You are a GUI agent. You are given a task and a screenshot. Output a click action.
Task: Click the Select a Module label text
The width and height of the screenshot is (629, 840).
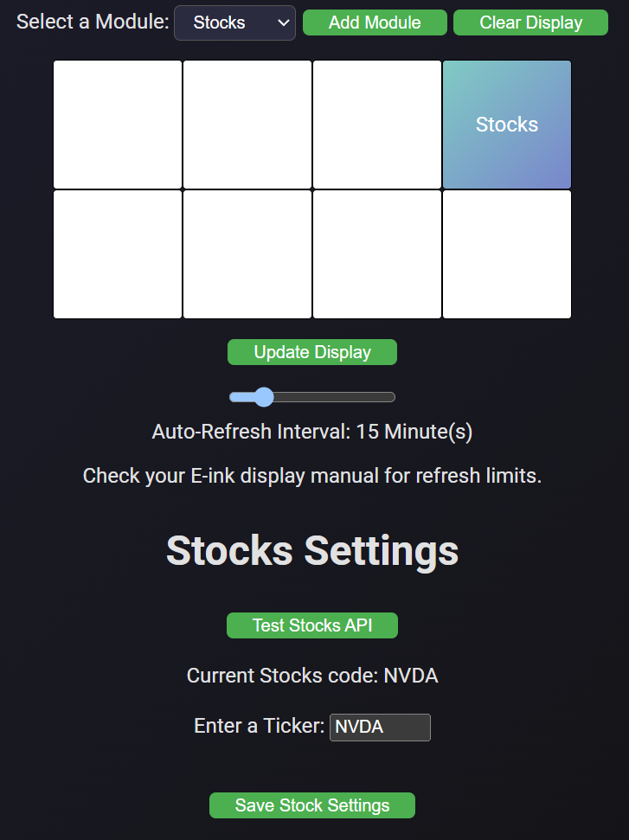pos(93,22)
